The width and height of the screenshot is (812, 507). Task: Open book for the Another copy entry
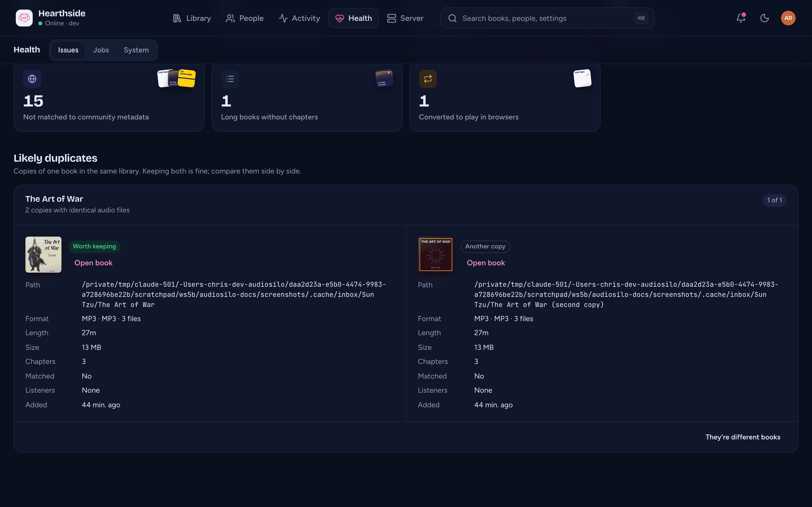coord(486,263)
